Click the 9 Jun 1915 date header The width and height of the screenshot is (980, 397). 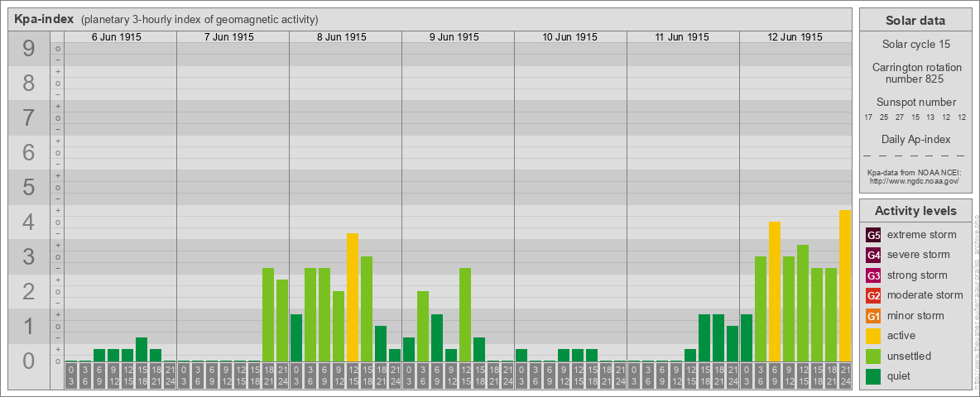coord(454,37)
